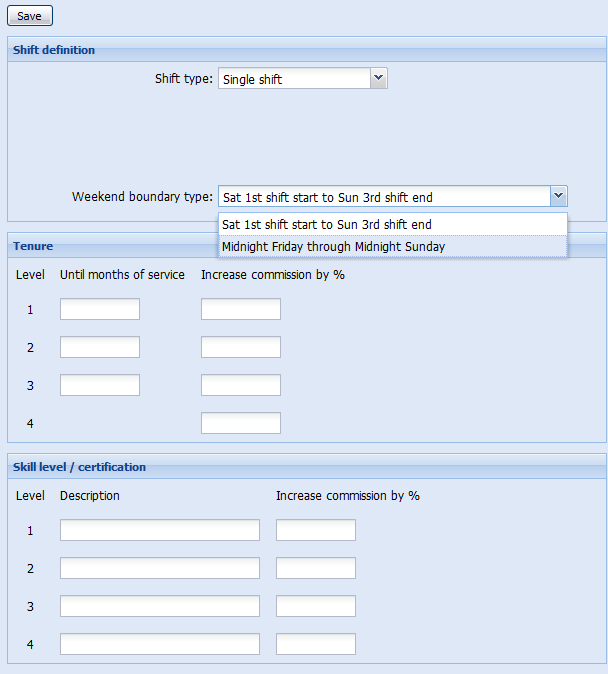Focus Skill level 4 Description field
Viewport: 608px width, 674px height.
pos(160,644)
